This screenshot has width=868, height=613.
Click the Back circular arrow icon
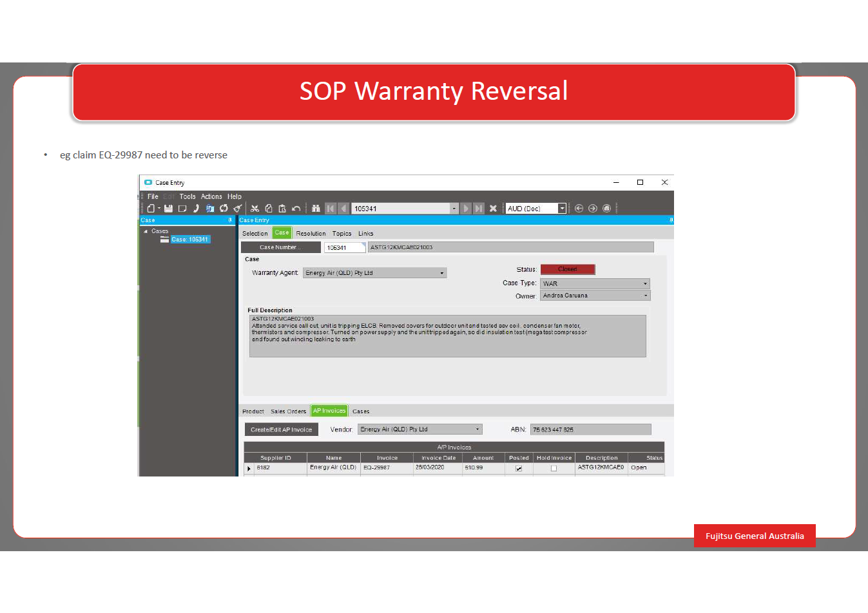pyautogui.click(x=579, y=208)
